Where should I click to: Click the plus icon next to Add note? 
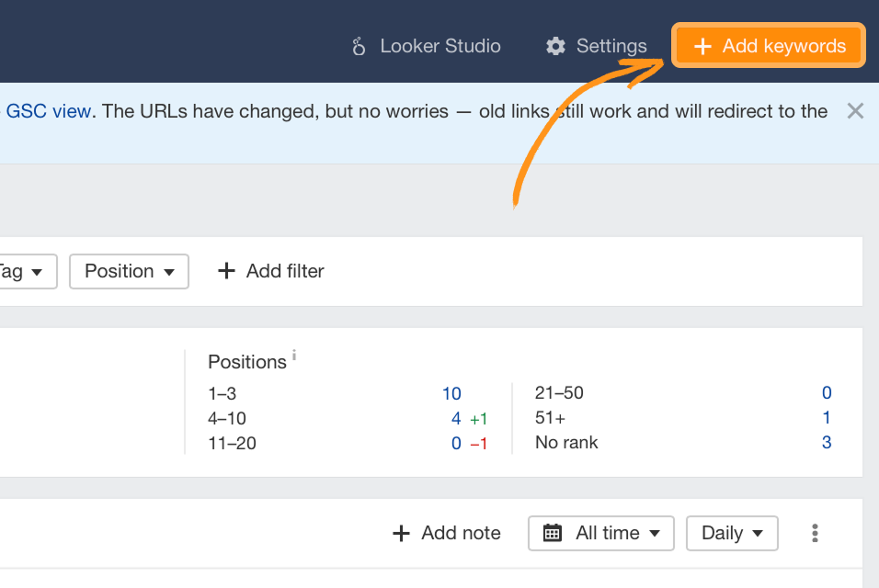click(402, 533)
